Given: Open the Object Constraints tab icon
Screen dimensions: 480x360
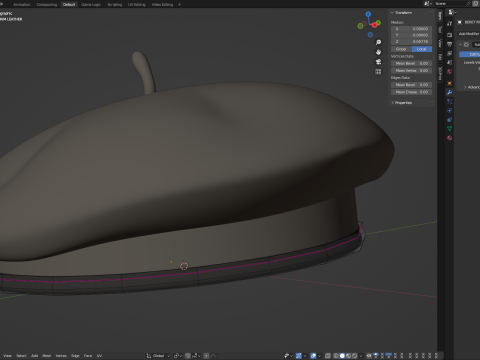Looking at the screenshot, I should [x=450, y=119].
